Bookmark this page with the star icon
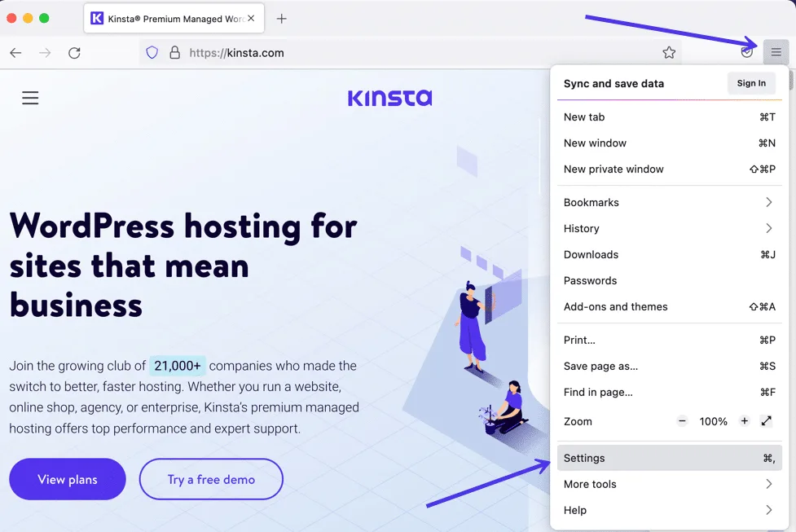Image resolution: width=796 pixels, height=532 pixels. click(669, 52)
